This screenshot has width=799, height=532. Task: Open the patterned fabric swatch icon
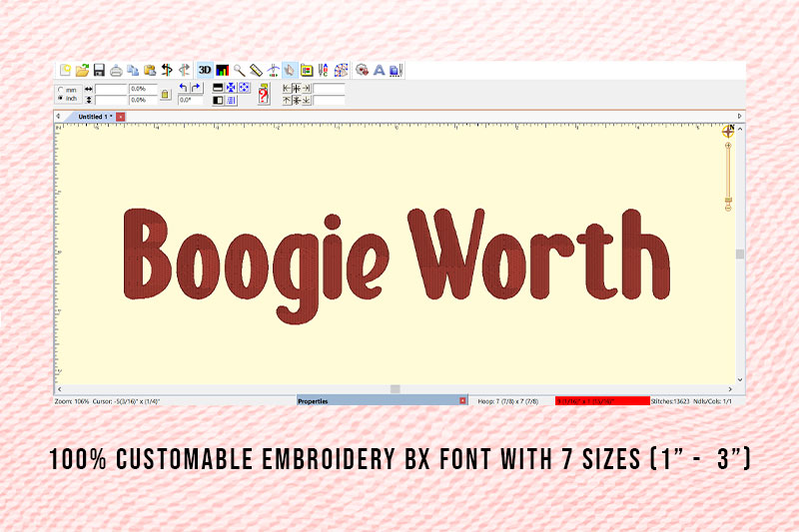pos(341,70)
